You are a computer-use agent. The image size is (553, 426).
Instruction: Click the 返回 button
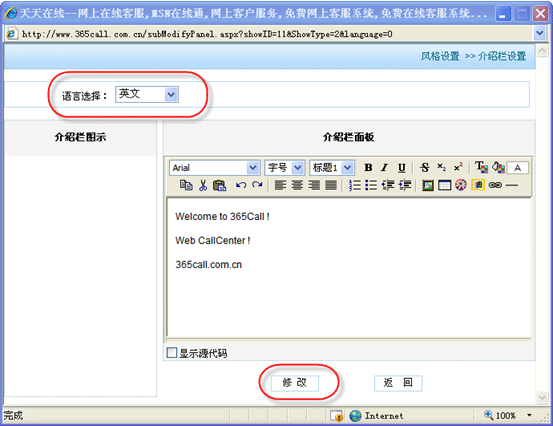(398, 383)
